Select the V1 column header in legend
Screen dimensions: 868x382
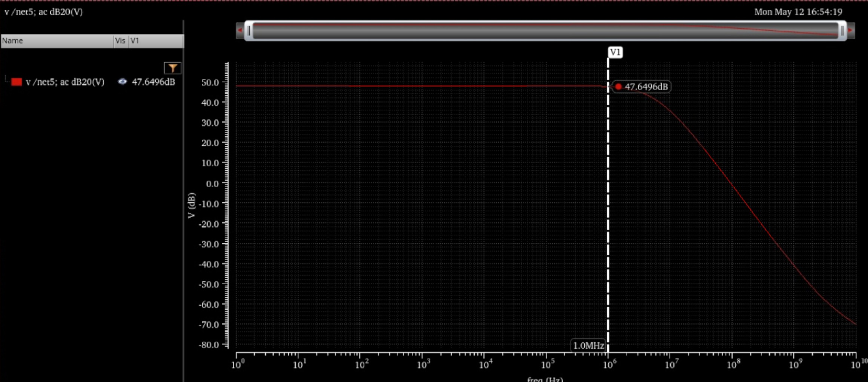click(156, 41)
